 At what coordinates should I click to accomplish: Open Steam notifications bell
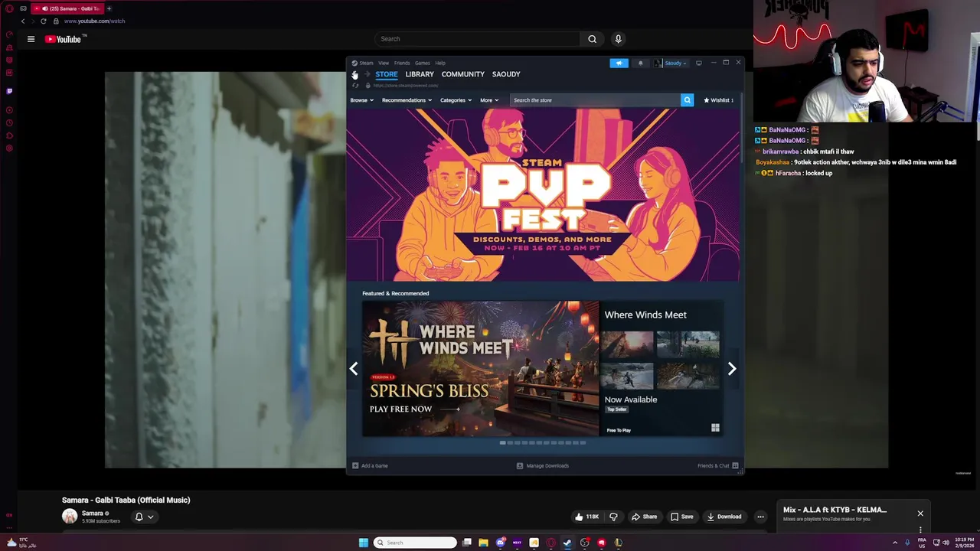pyautogui.click(x=641, y=63)
